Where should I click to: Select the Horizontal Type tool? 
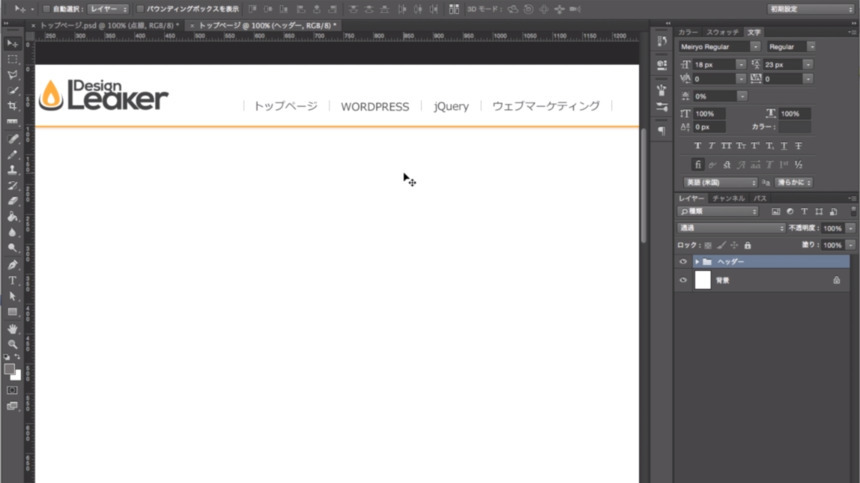click(12, 281)
